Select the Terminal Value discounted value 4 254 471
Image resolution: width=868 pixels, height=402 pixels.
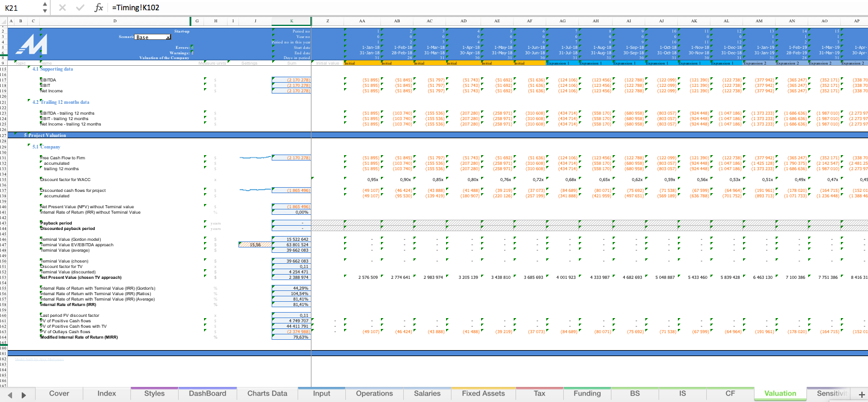point(292,272)
